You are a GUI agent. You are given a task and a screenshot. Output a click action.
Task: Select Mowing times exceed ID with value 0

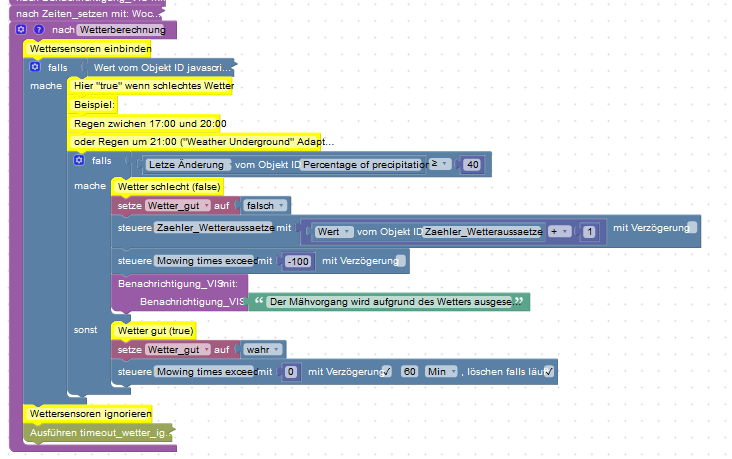pyautogui.click(x=206, y=372)
